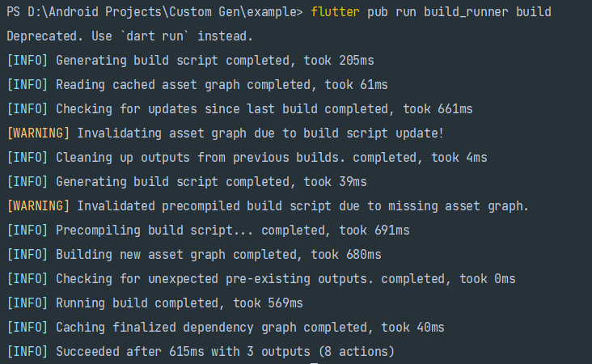The width and height of the screenshot is (592, 364).
Task: Click 'Reading cached asset graph' line
Action: tap(197, 85)
